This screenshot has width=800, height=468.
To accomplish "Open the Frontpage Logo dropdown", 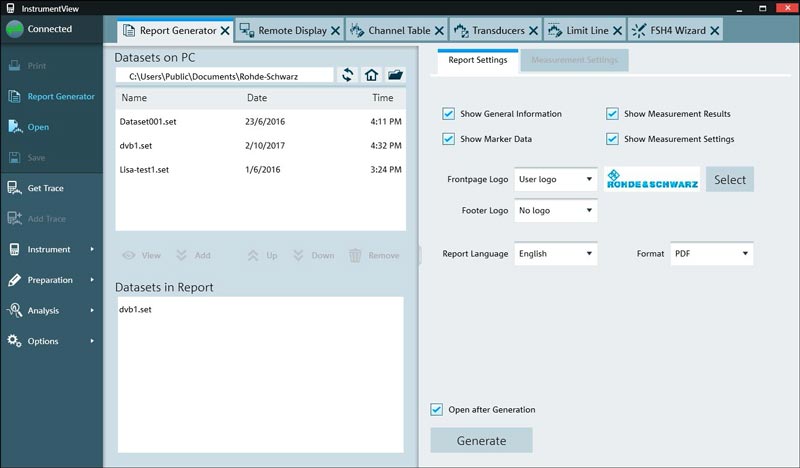I will pos(555,180).
